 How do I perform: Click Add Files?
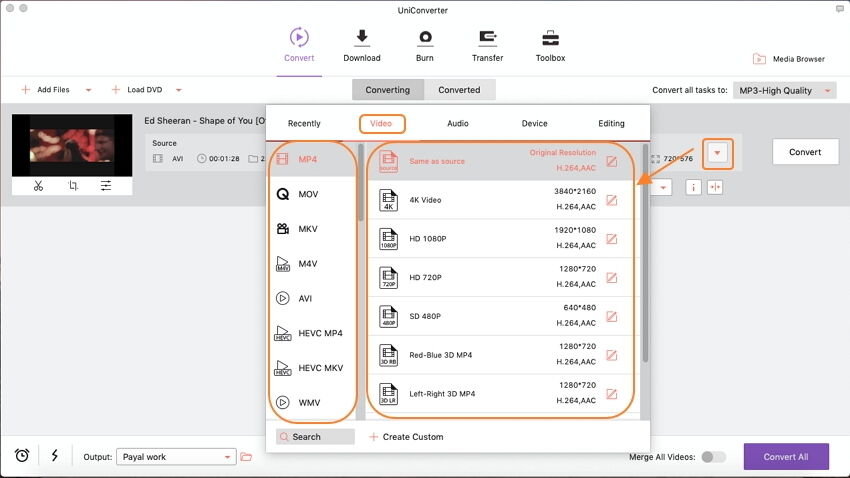pyautogui.click(x=46, y=90)
